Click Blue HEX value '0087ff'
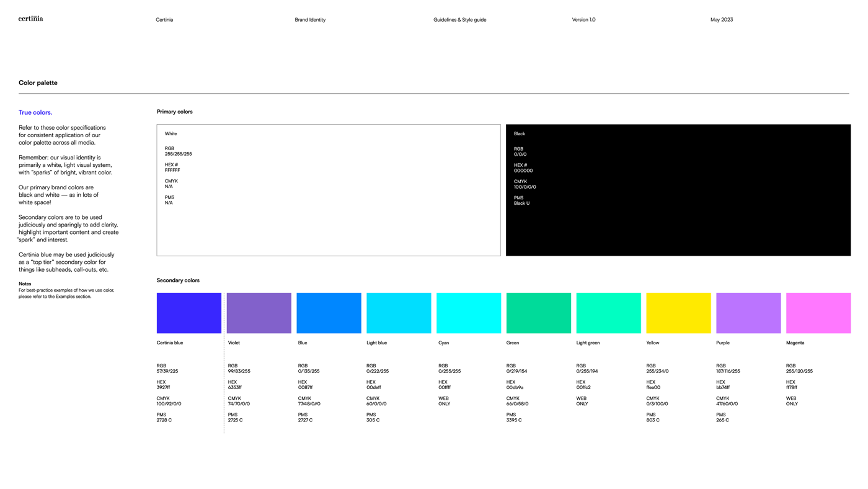This screenshot has height=489, width=868. [305, 387]
